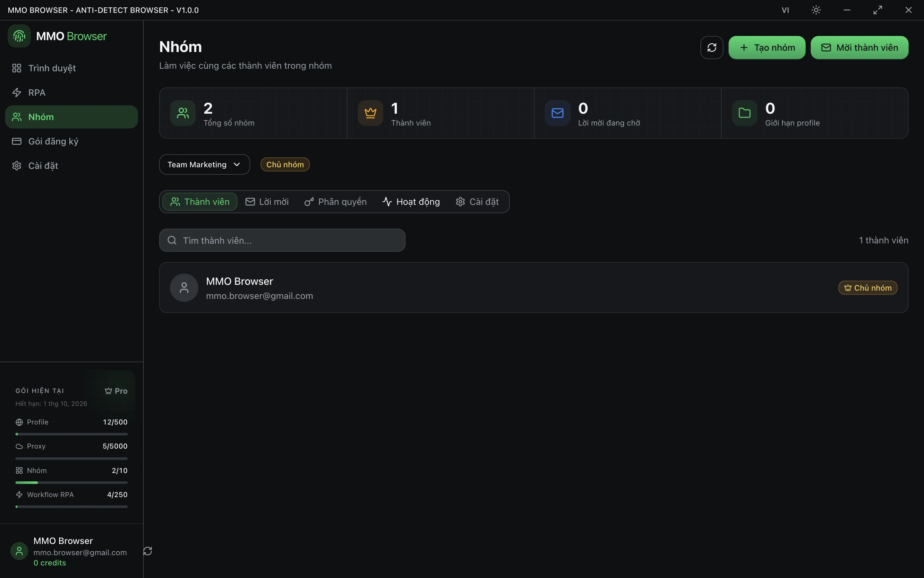The width and height of the screenshot is (924, 578).
Task: Click the Tạo nhóm button
Action: 767,48
